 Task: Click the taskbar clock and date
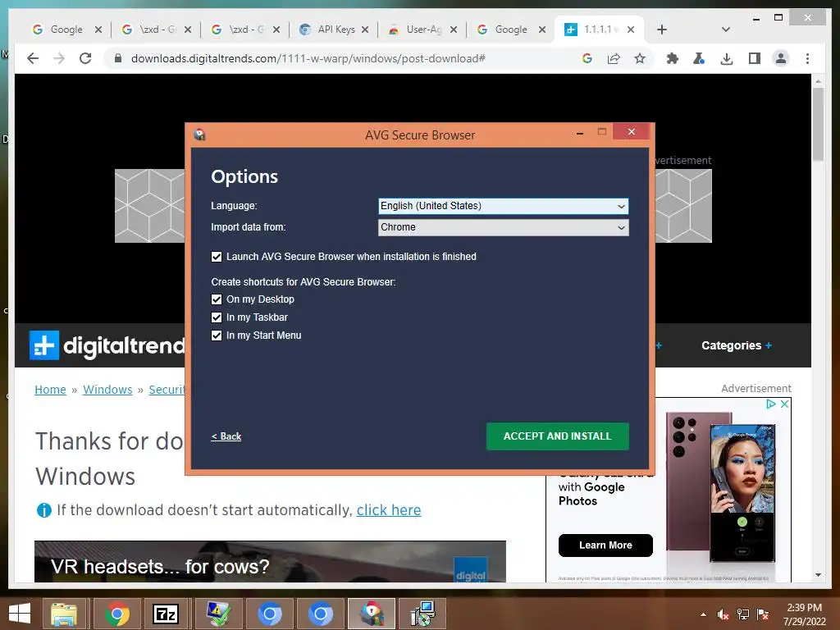coord(804,614)
